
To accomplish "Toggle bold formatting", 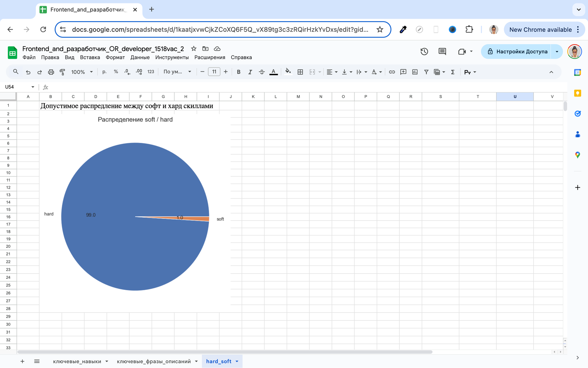I will click(239, 72).
